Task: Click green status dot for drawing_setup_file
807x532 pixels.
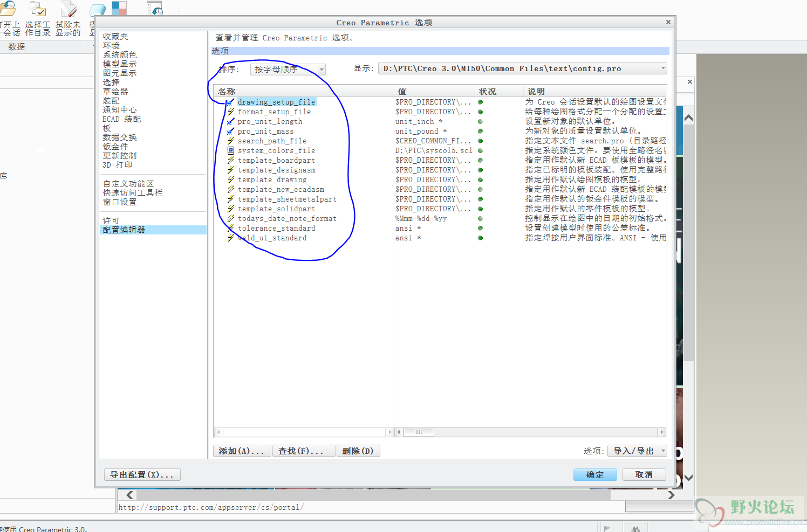Action: 480,102
